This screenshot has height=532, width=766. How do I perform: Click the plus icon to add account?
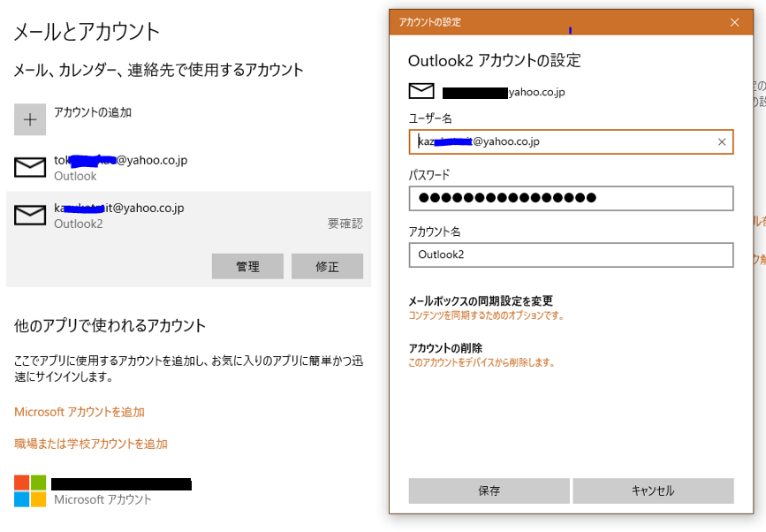pos(30,119)
